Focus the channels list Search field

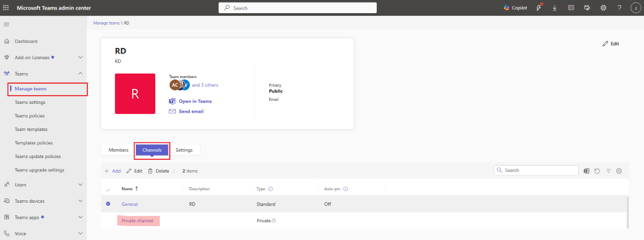pyautogui.click(x=536, y=171)
